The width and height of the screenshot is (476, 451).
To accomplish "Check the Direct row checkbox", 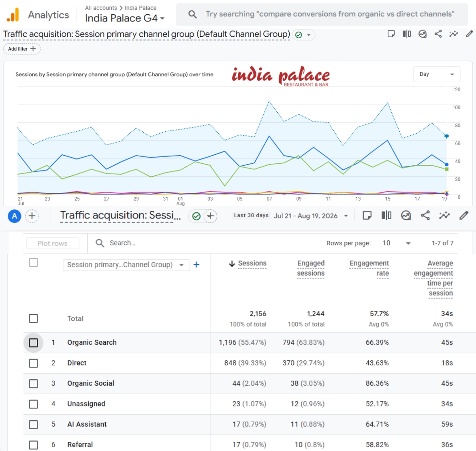I will [33, 363].
